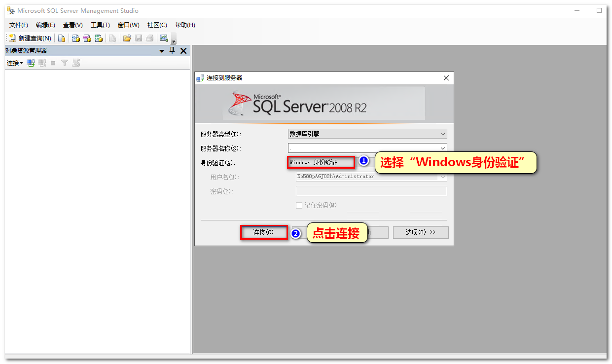Click the 选项(O) >> button
The image size is (612, 364).
tap(420, 232)
